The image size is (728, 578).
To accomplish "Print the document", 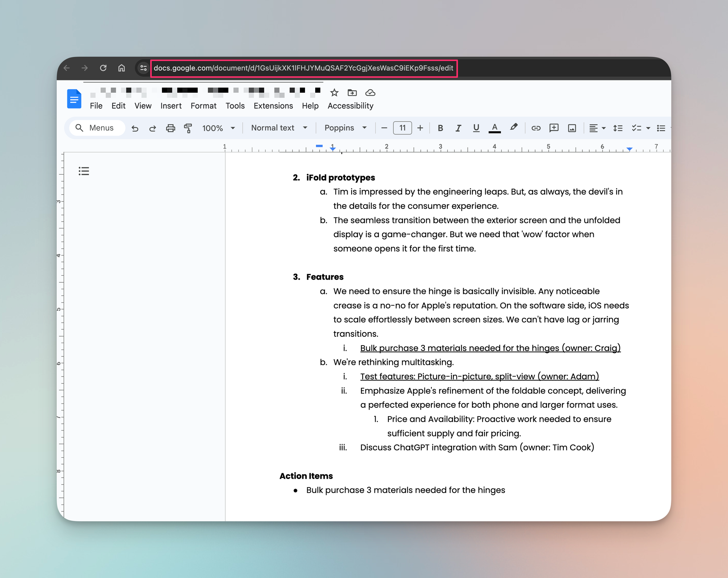I will click(170, 128).
